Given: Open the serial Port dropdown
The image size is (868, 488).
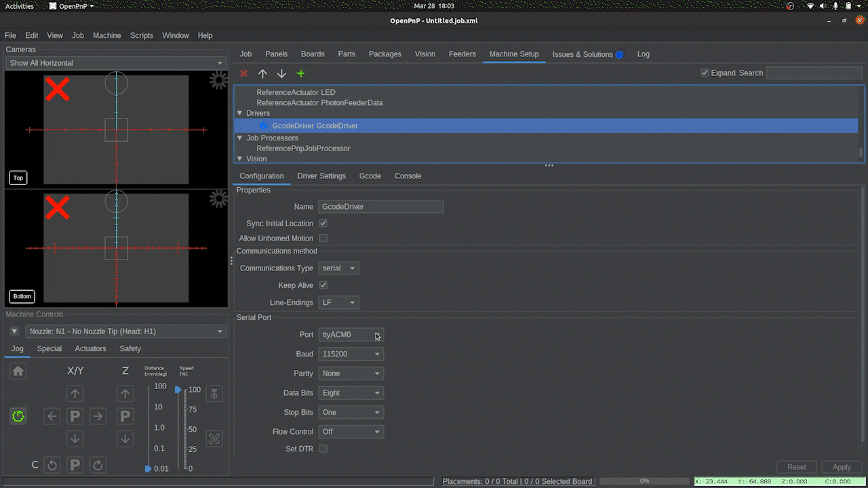Looking at the screenshot, I should (351, 335).
